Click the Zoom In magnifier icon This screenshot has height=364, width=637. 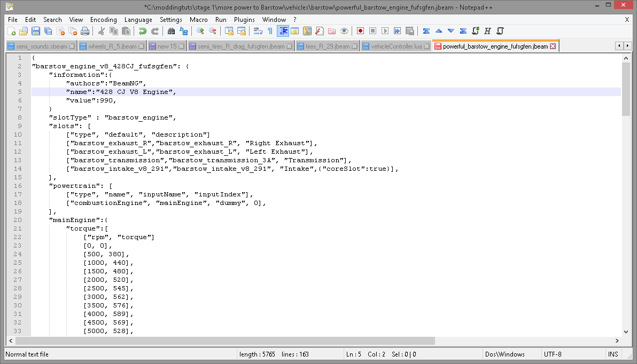pos(200,31)
